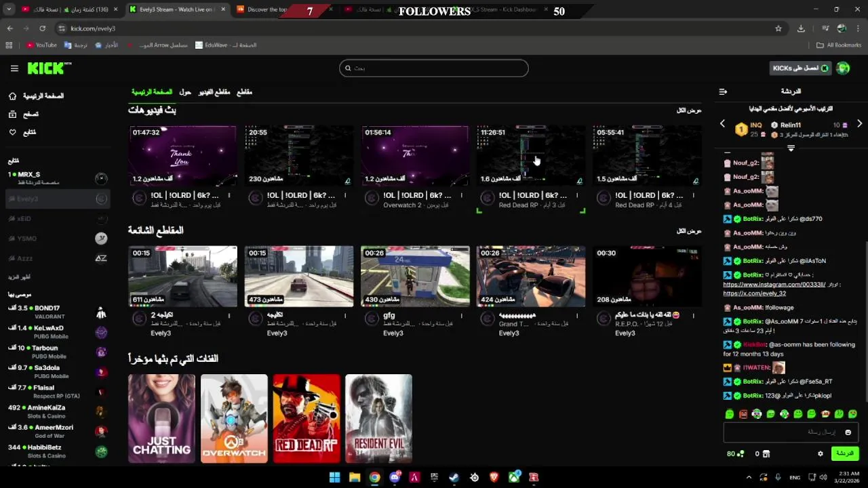This screenshot has width=868, height=488.
Task: Open the instagram.com link in chat
Action: pyautogui.click(x=774, y=285)
